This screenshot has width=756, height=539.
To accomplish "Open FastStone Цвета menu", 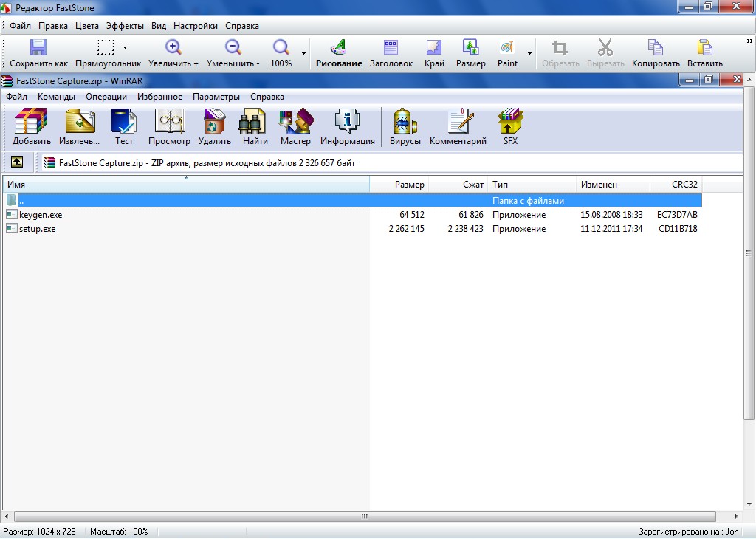I will 87,26.
